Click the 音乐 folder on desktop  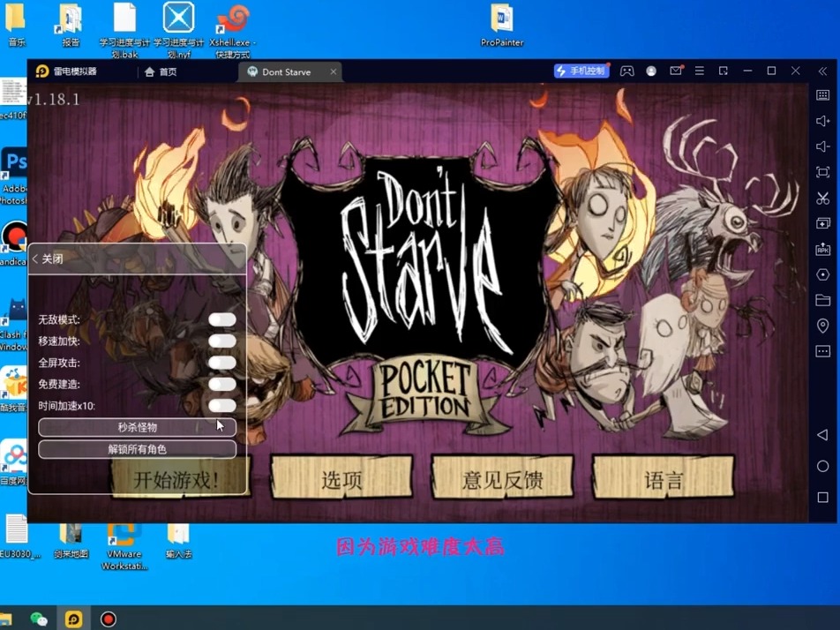[16, 24]
